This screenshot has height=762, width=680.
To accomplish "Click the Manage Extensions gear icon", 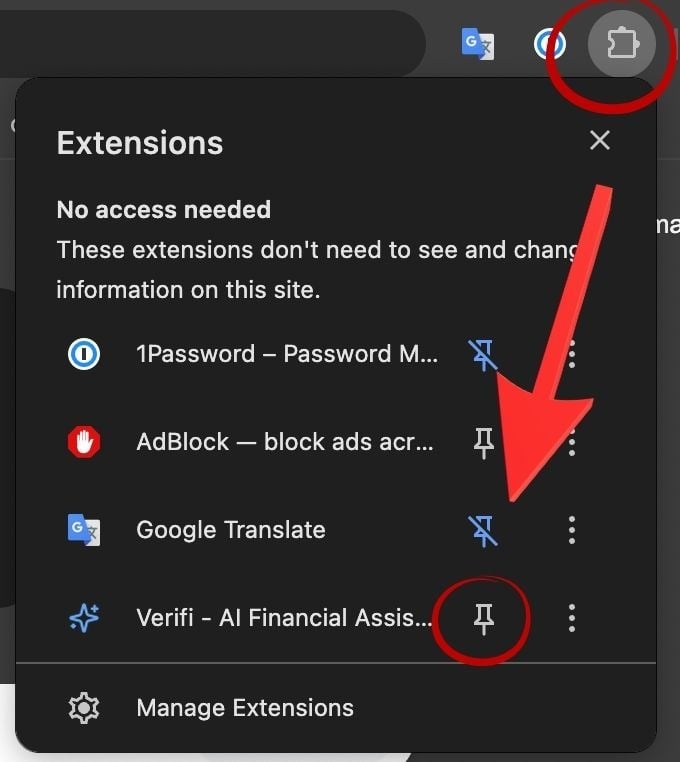I will pyautogui.click(x=84, y=708).
